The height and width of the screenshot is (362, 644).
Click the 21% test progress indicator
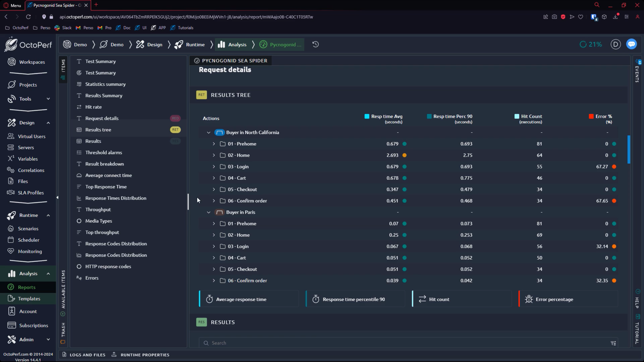[591, 44]
